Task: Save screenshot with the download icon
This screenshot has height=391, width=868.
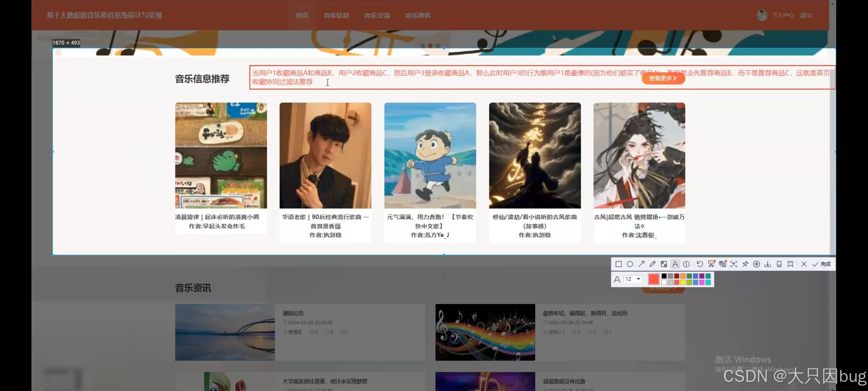Action: [767, 264]
